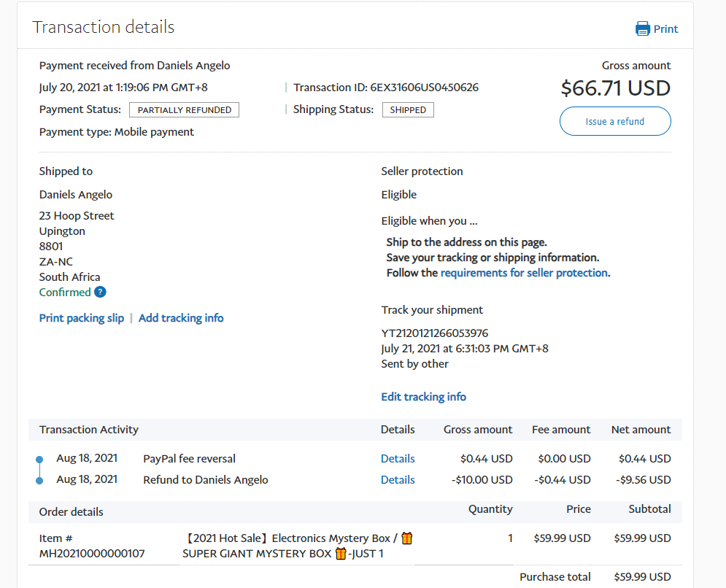View Details for Refund to Daniels Angelo
Viewport: 726px width, 588px height.
(398, 480)
